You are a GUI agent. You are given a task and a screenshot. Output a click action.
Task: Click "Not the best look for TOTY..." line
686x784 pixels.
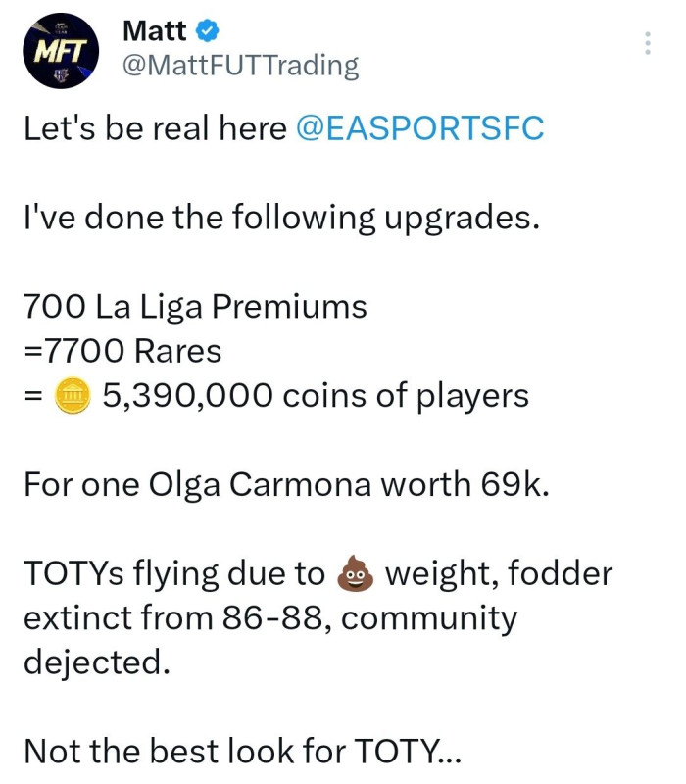(242, 751)
